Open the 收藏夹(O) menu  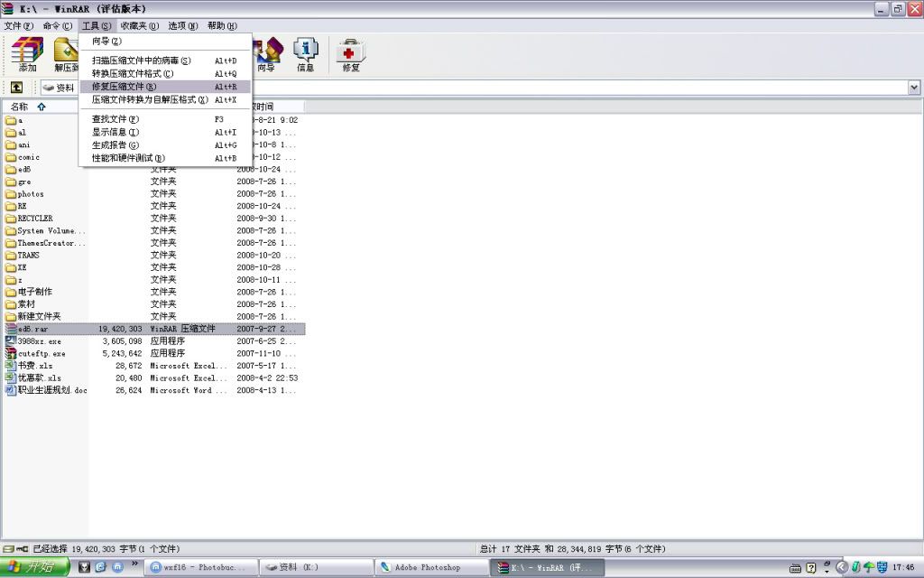[x=140, y=26]
